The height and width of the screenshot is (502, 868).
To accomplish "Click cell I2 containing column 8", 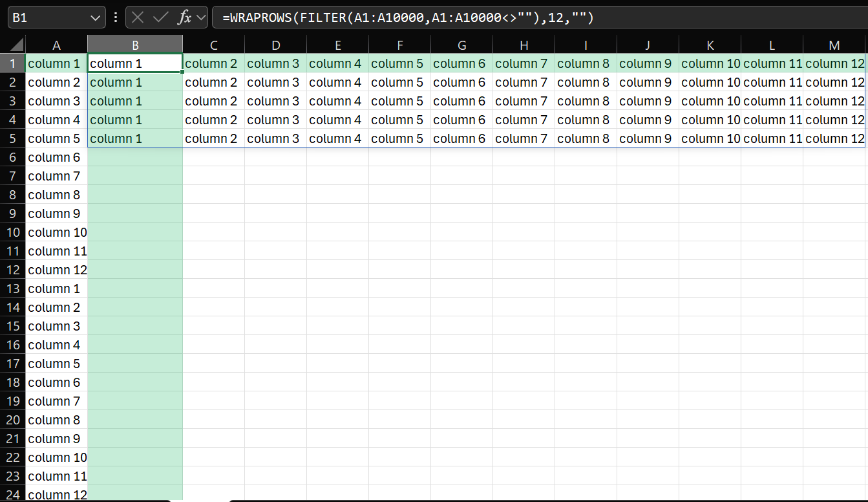I will [586, 82].
